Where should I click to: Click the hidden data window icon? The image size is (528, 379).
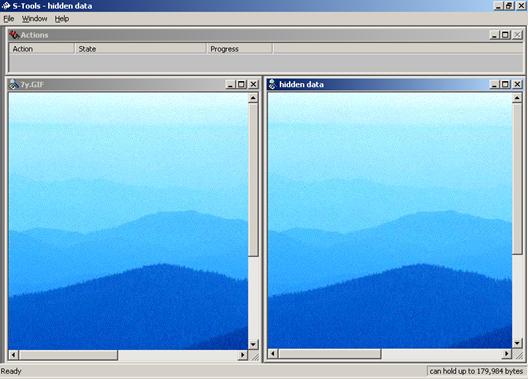tap(272, 84)
